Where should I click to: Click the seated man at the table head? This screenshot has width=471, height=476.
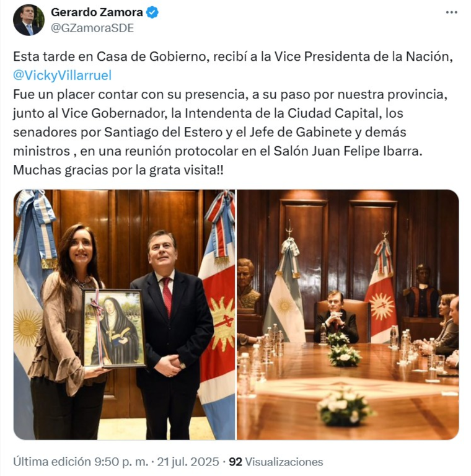click(335, 317)
